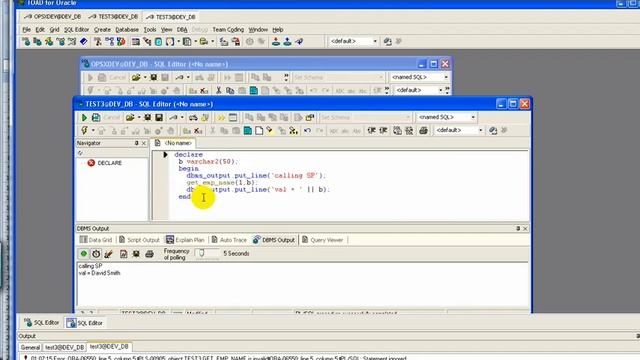Viewport: 640px width, 360px height.
Task: Open the File menu
Action: pos(26,30)
